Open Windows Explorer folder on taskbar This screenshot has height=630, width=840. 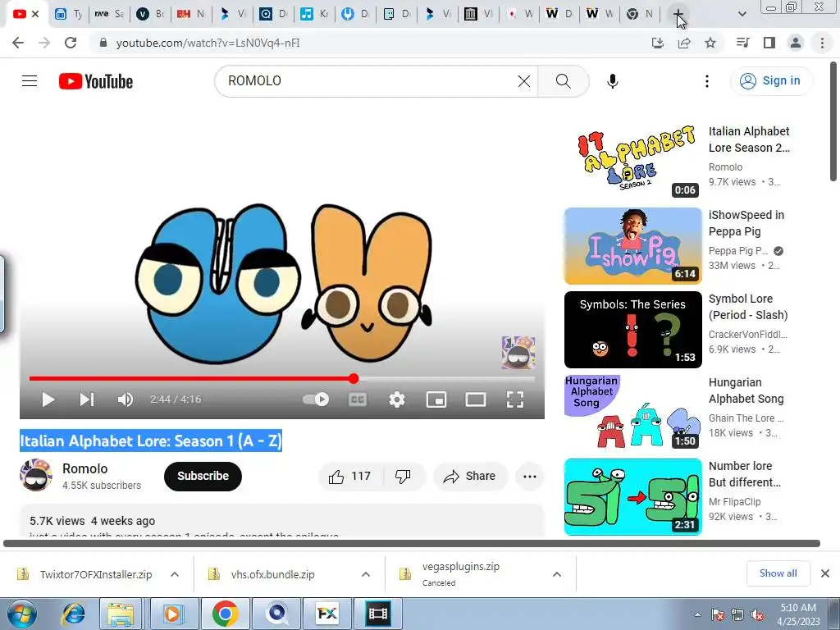coord(121,614)
